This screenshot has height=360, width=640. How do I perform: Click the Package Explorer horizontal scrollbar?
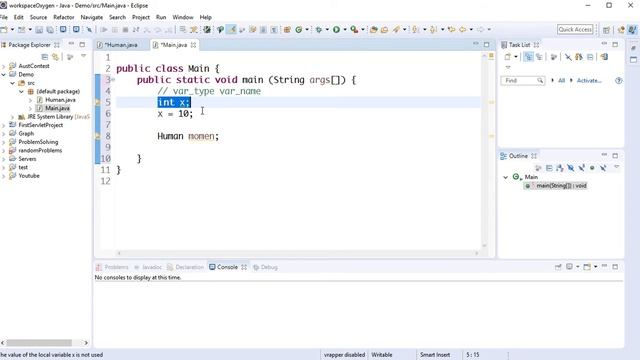coord(39,343)
